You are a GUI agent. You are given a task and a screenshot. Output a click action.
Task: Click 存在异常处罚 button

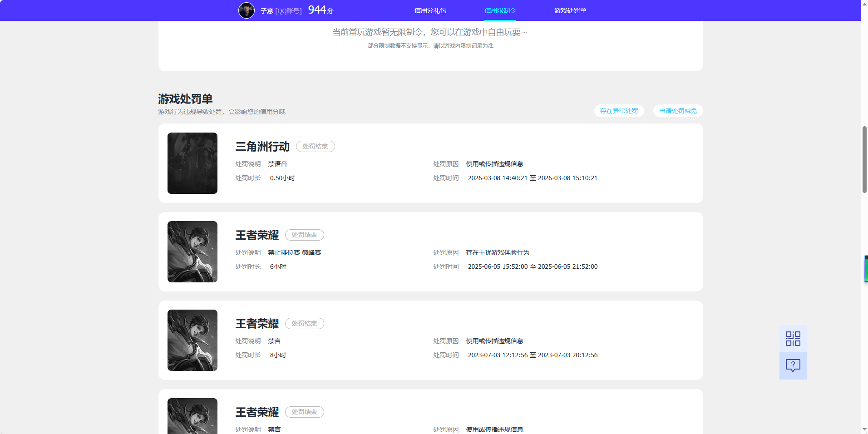(x=619, y=111)
